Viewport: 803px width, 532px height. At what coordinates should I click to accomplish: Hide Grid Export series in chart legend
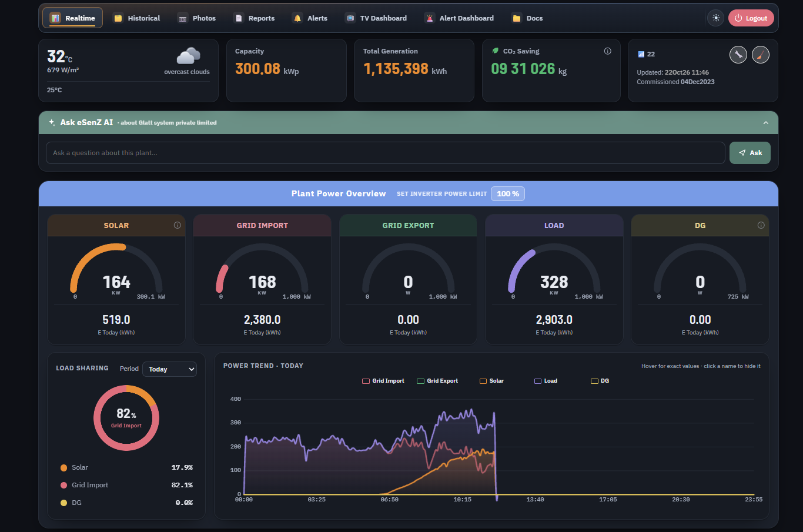coord(437,381)
